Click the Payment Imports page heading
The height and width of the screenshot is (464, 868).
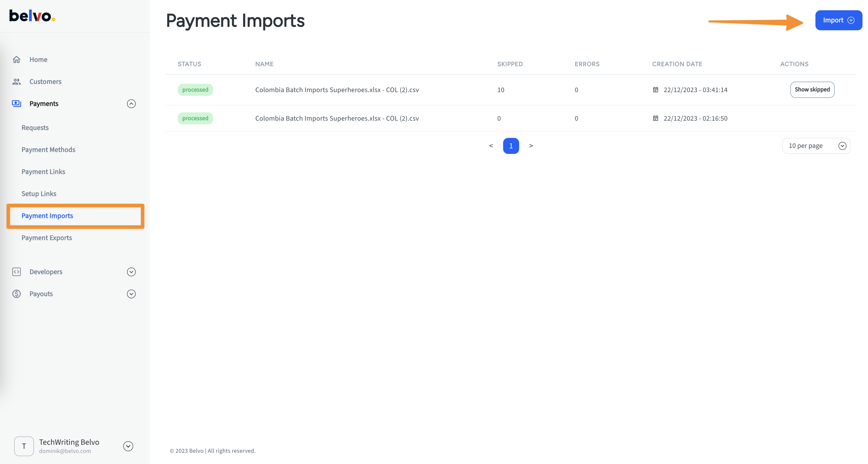pyautogui.click(x=235, y=21)
